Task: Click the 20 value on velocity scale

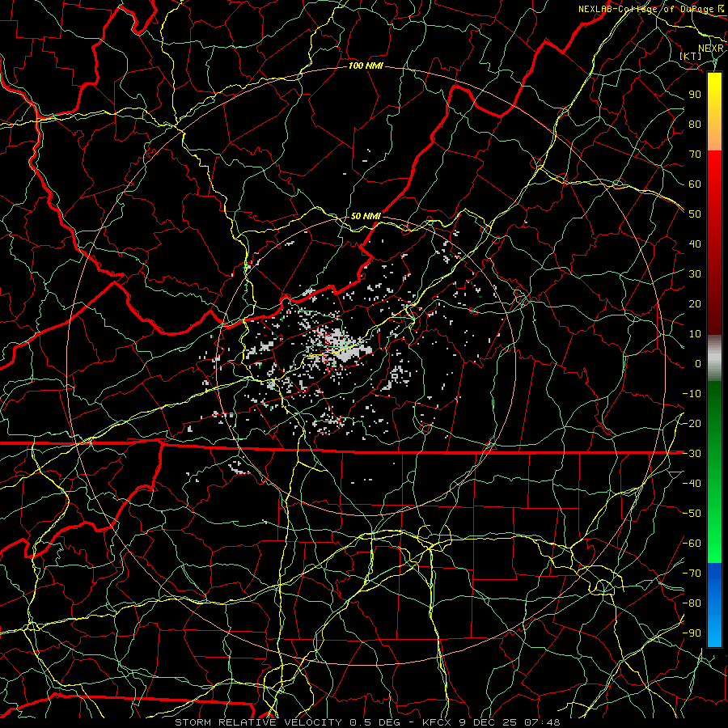Action: click(x=695, y=303)
